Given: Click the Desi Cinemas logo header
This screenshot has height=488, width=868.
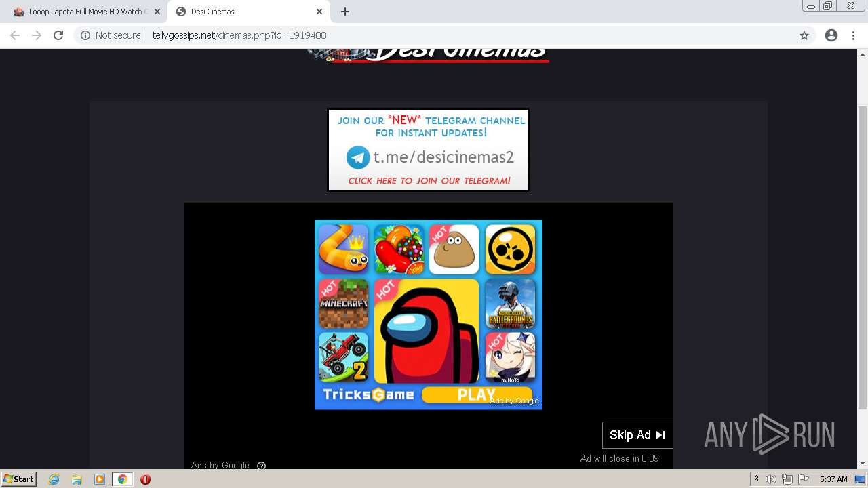Looking at the screenshot, I should coord(429,54).
